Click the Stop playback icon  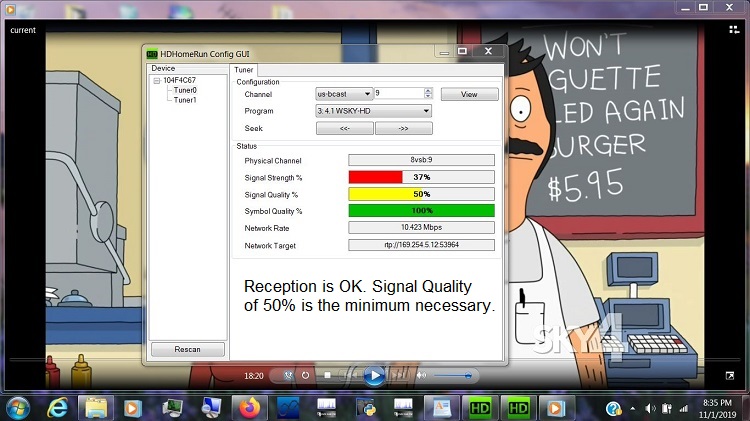point(326,376)
